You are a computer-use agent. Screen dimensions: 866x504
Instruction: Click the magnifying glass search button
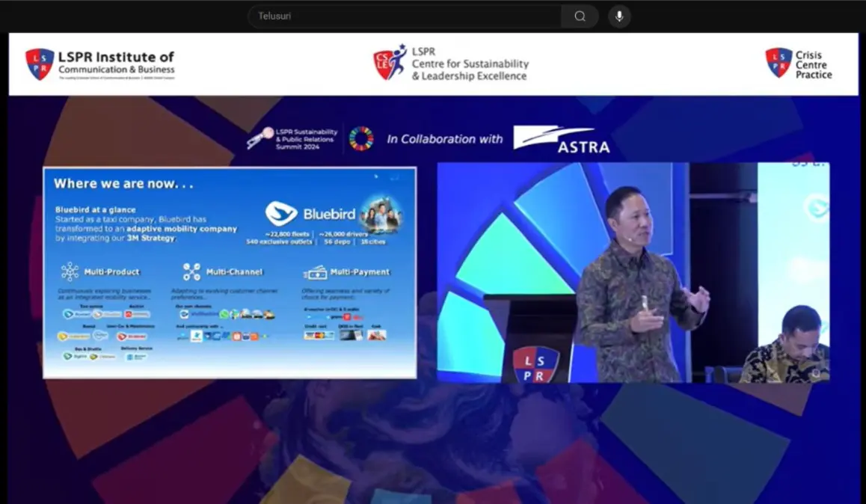tap(580, 16)
